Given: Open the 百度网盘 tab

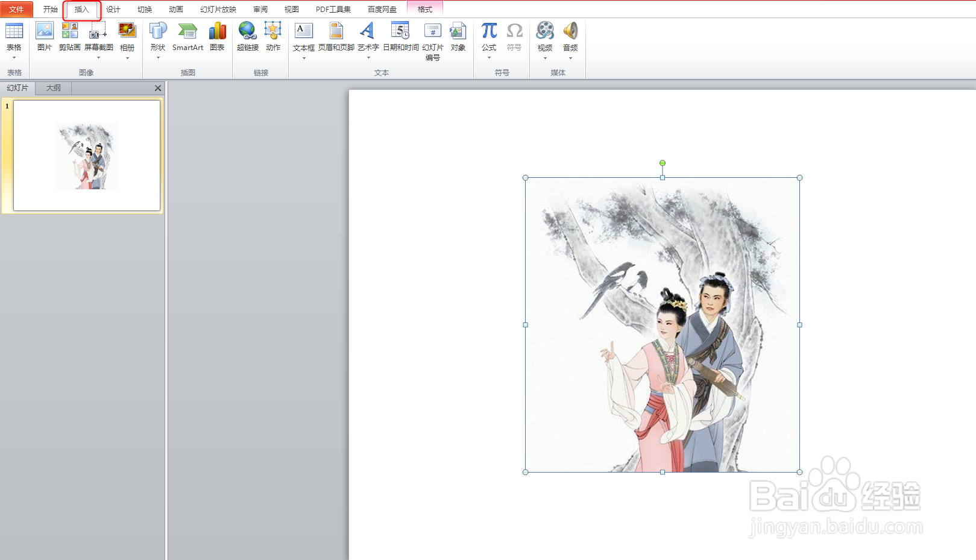Looking at the screenshot, I should click(382, 9).
